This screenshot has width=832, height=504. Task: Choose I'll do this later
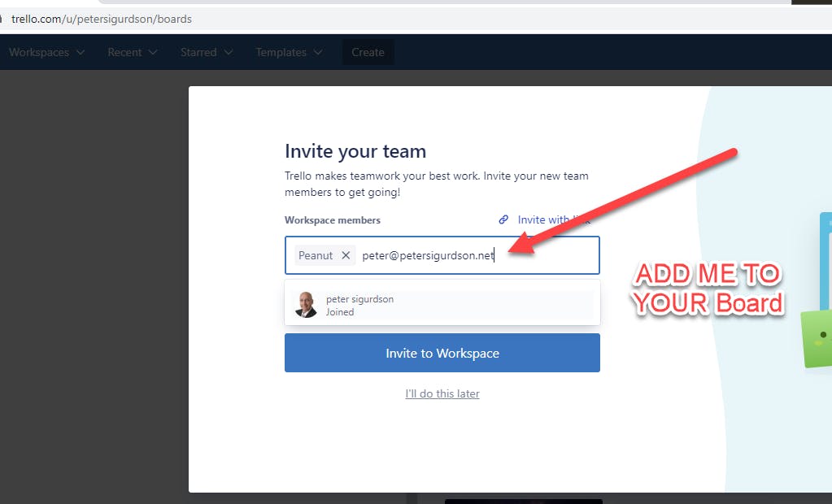[442, 393]
